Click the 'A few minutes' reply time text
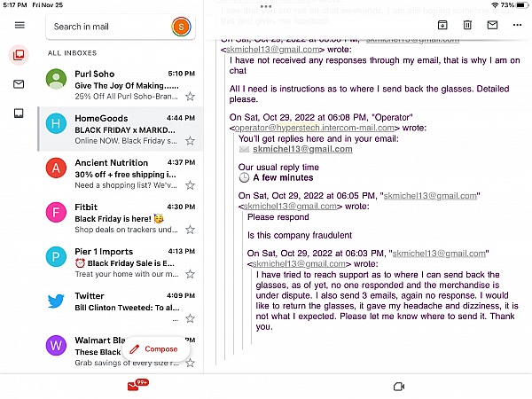Screen dimensions: 532x399 (283, 178)
